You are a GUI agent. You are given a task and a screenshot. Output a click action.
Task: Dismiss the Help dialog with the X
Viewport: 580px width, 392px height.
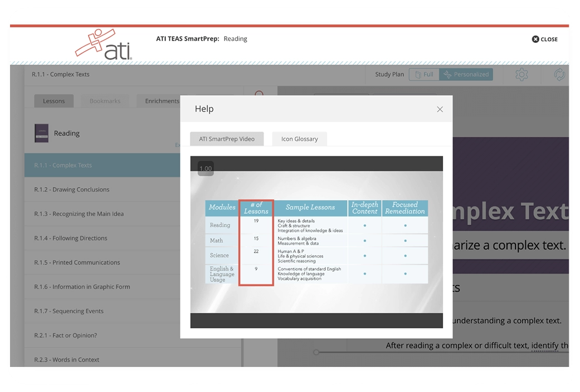440,109
